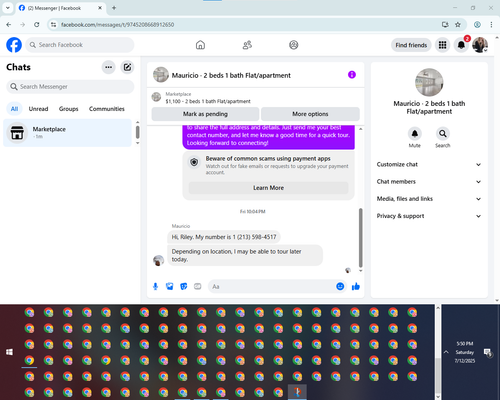Open the Facebook menu grid icon
The height and width of the screenshot is (400, 500).
click(442, 45)
